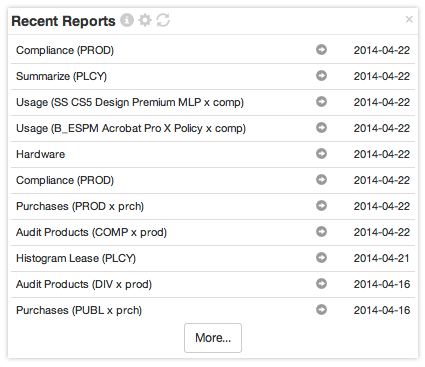Image resolution: width=425 pixels, height=367 pixels.
Task: Open the Histogram Lease (PLCY) report
Action: tap(76, 258)
